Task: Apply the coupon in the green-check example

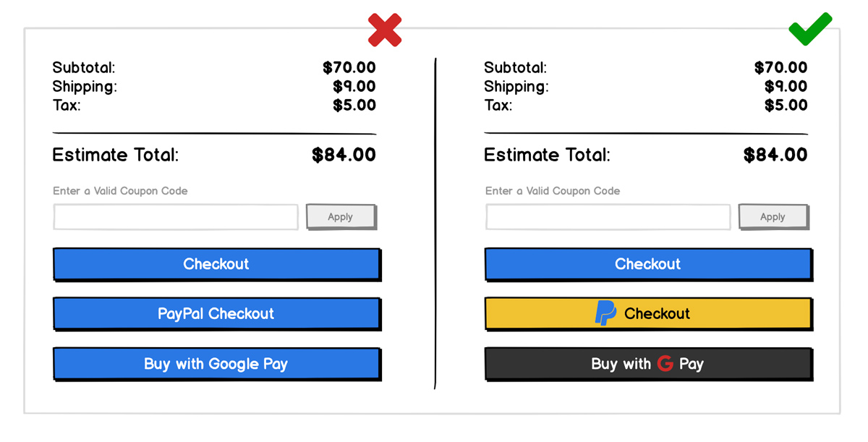Action: tap(773, 216)
